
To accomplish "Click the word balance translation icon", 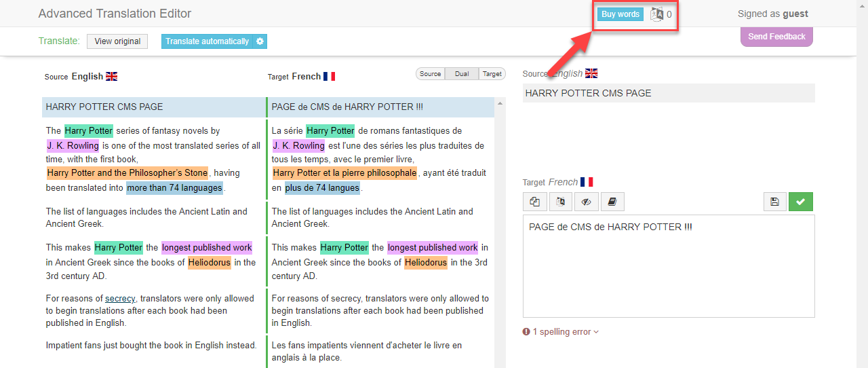I will coord(657,14).
